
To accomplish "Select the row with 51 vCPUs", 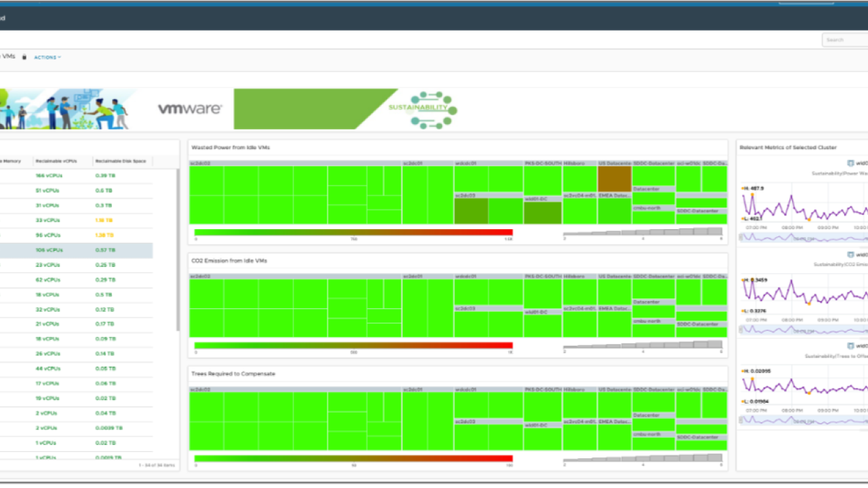I will 76,190.
